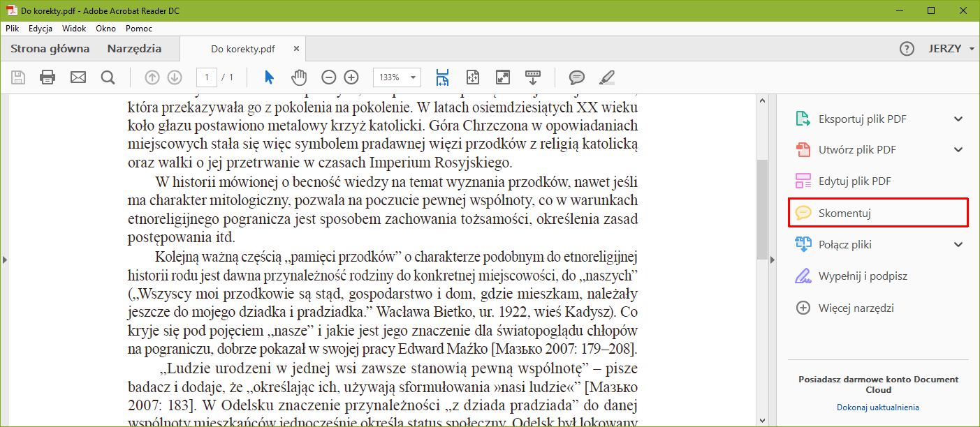Switch to the Narzędzia tab

133,48
